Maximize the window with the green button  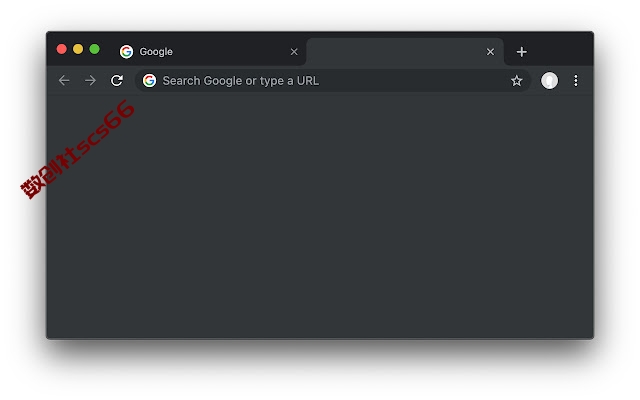(94, 49)
